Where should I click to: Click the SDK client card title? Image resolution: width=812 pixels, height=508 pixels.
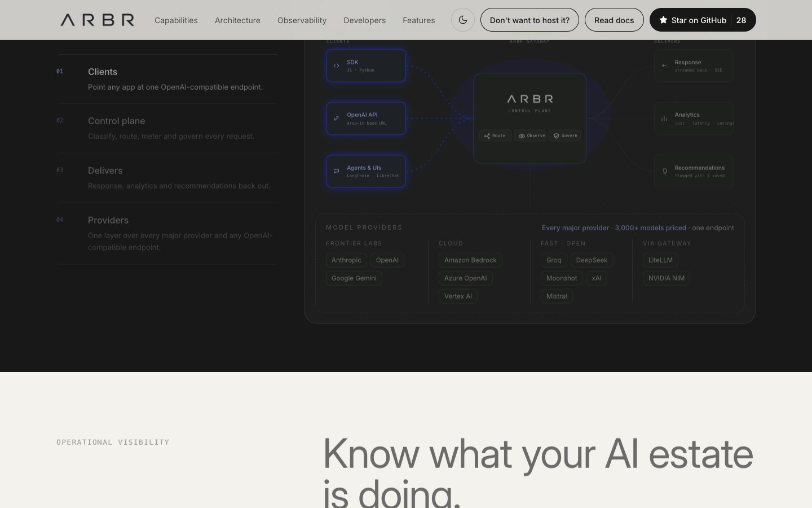(x=352, y=62)
